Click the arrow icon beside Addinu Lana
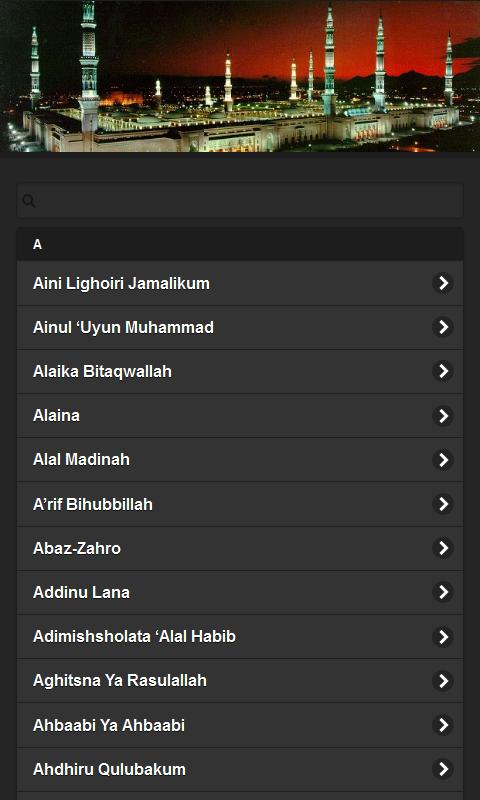Screen dimensions: 480x800 click(443, 592)
